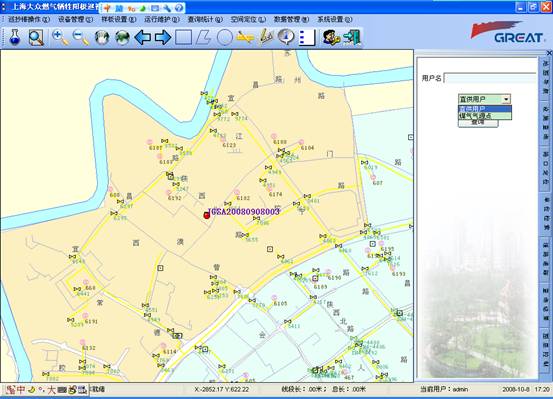Screen dimensions: 553x399
Task: Activate the zoom out magnifier tool
Action: pyautogui.click(x=80, y=37)
